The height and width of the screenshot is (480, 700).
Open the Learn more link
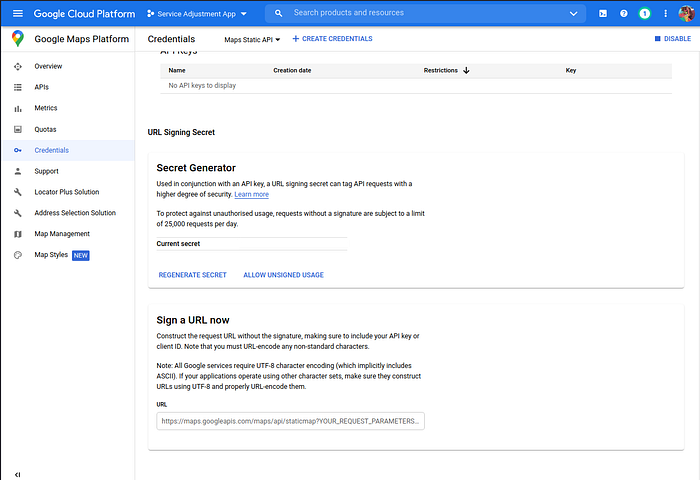[251, 195]
